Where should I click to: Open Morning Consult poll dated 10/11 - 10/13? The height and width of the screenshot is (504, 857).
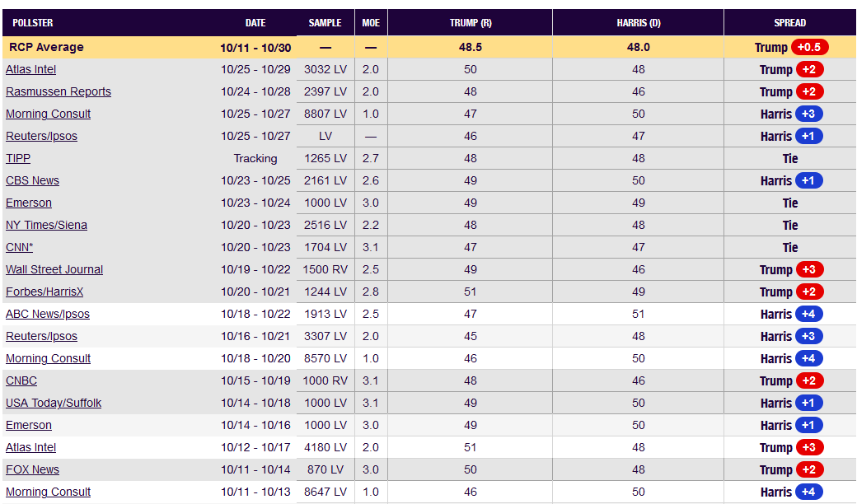click(48, 492)
